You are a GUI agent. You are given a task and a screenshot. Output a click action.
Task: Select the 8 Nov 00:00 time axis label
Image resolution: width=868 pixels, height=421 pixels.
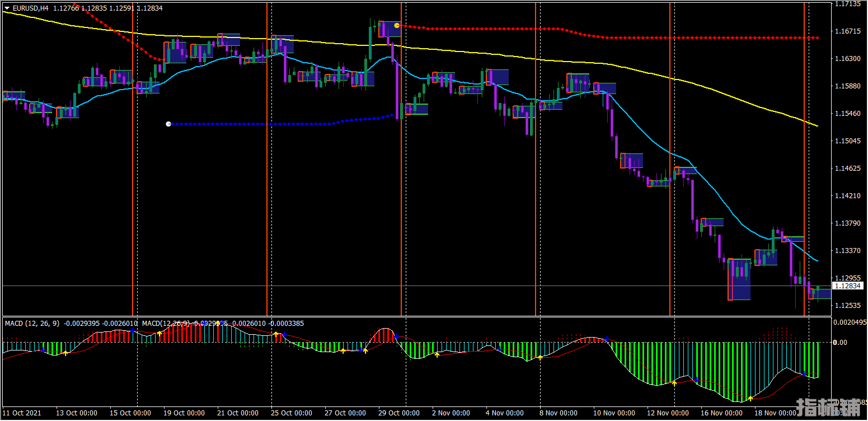pos(559,413)
